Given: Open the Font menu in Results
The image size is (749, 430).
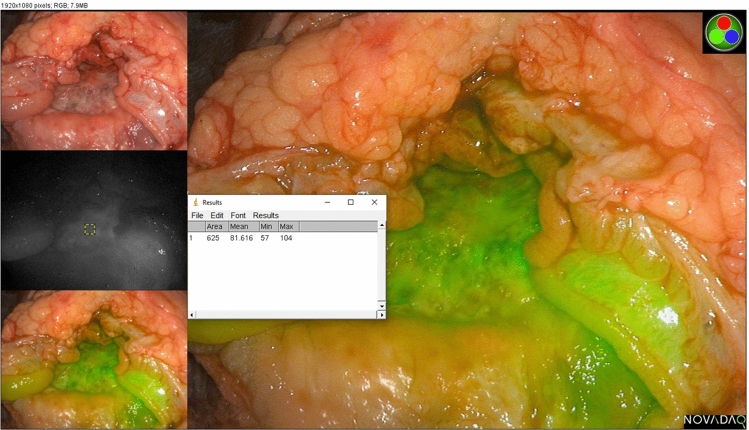Looking at the screenshot, I should (238, 215).
